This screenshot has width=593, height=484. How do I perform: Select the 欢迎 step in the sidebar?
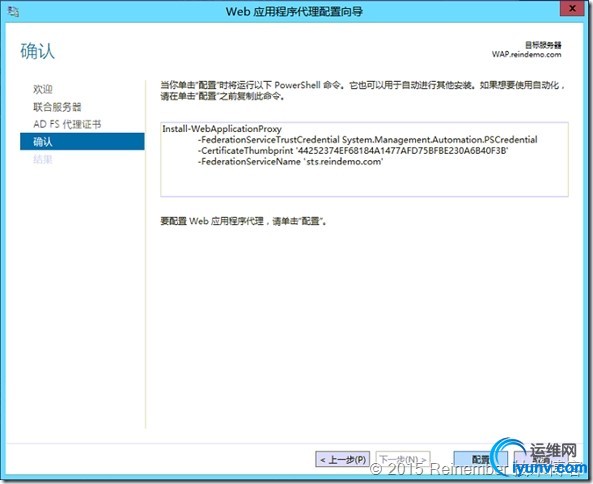tap(43, 89)
